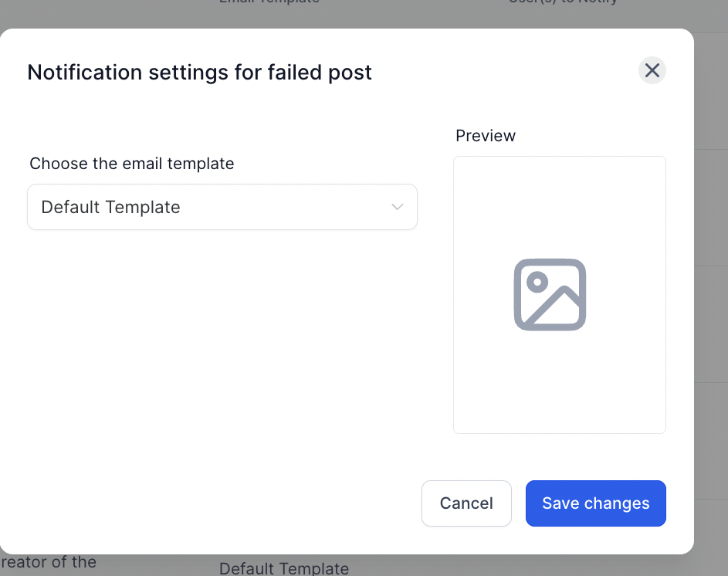
Task: Click the image placeholder icon in preview
Action: point(550,294)
